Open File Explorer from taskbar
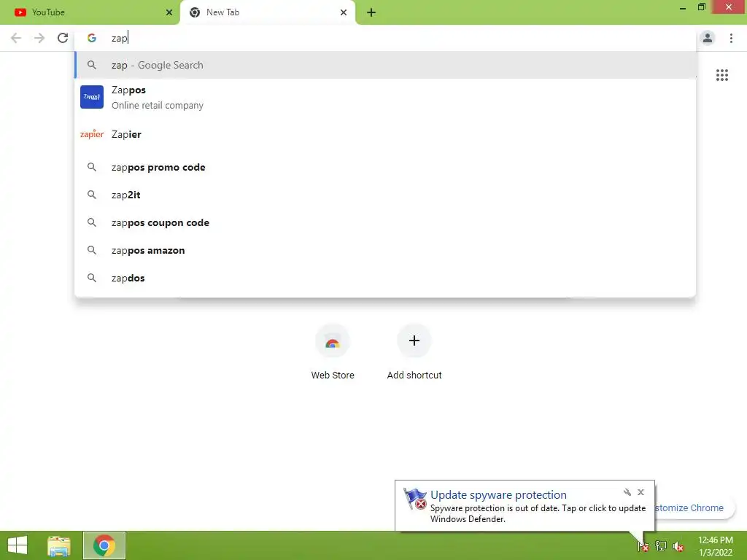The height and width of the screenshot is (560, 747). (x=59, y=545)
